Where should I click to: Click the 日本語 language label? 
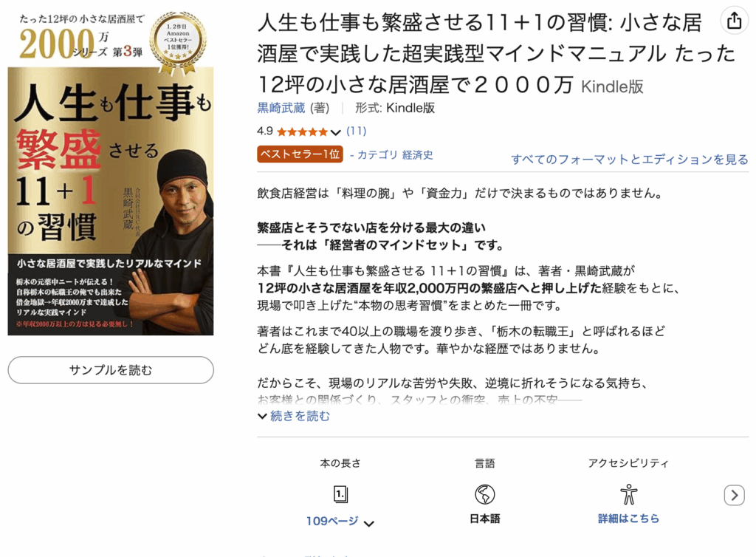tap(484, 519)
